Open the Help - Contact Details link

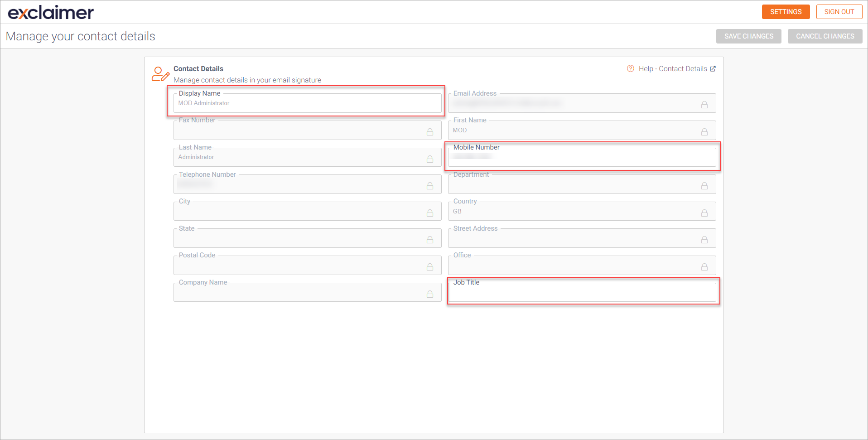pyautogui.click(x=673, y=68)
